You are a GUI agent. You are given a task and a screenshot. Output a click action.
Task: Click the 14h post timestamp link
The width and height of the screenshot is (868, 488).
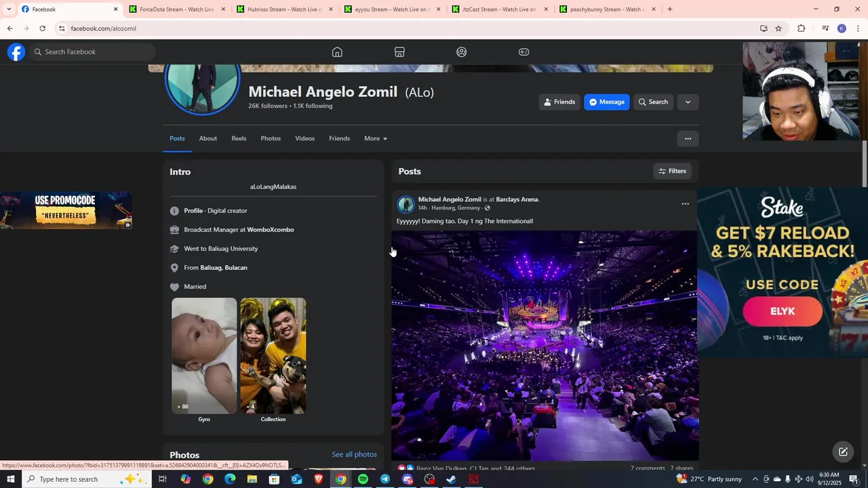tap(422, 208)
